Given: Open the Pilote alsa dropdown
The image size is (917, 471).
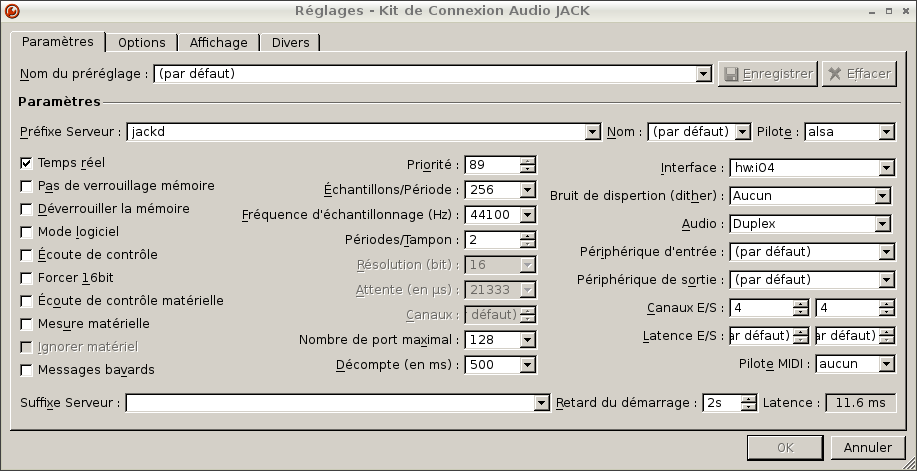Looking at the screenshot, I should click(x=886, y=132).
